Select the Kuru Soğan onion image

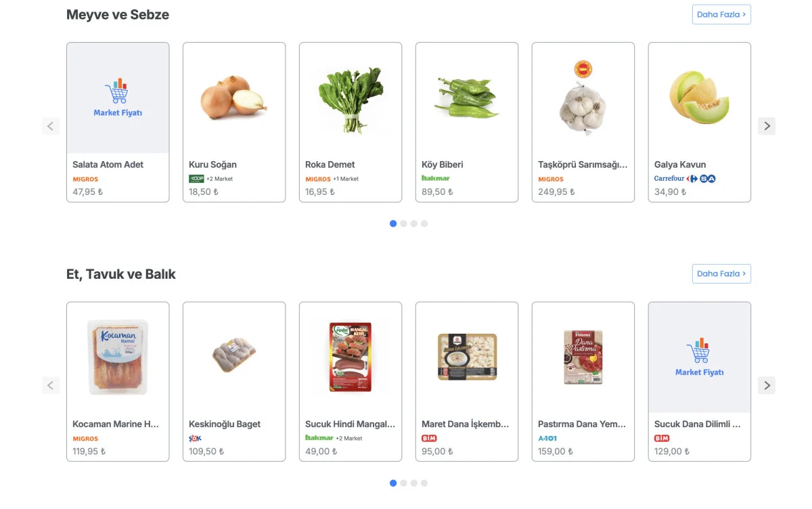[234, 99]
